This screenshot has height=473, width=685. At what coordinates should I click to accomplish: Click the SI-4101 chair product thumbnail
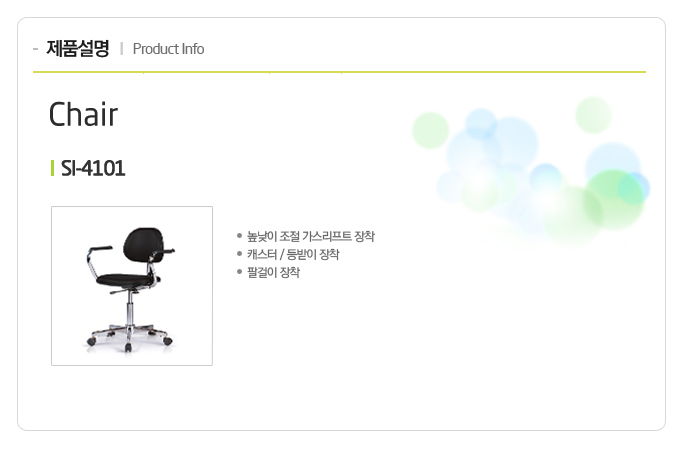tap(132, 286)
